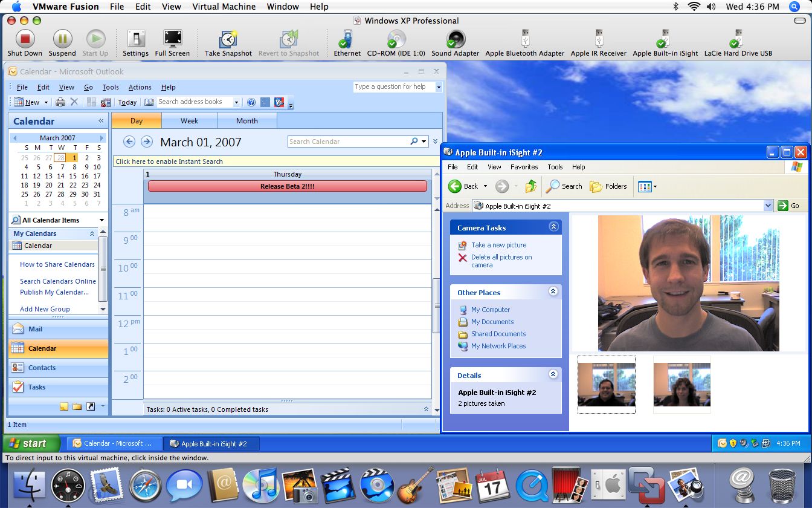Switch to the Week view tab
812x508 pixels.
click(189, 121)
